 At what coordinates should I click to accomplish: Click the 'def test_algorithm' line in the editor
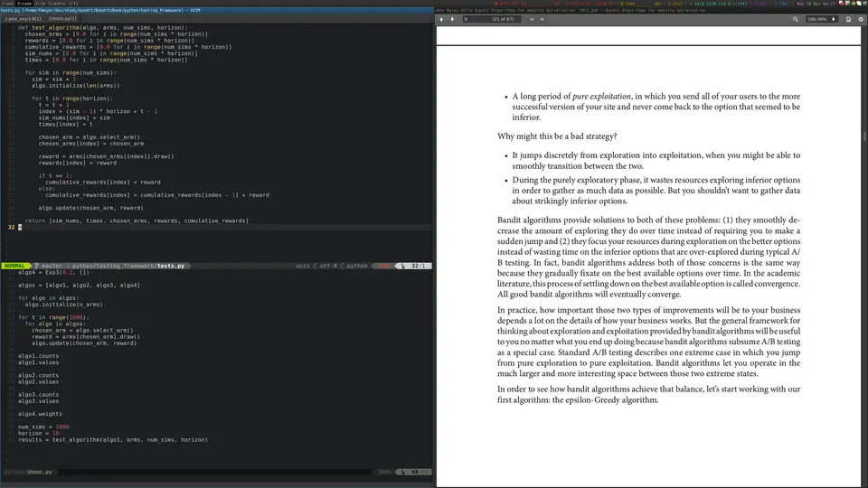[102, 28]
